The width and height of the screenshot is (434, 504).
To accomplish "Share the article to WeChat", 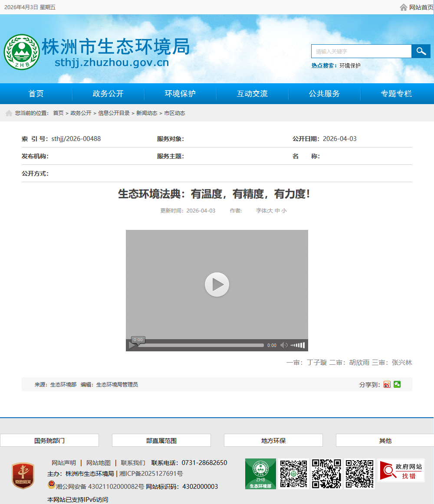I will pos(397,384).
